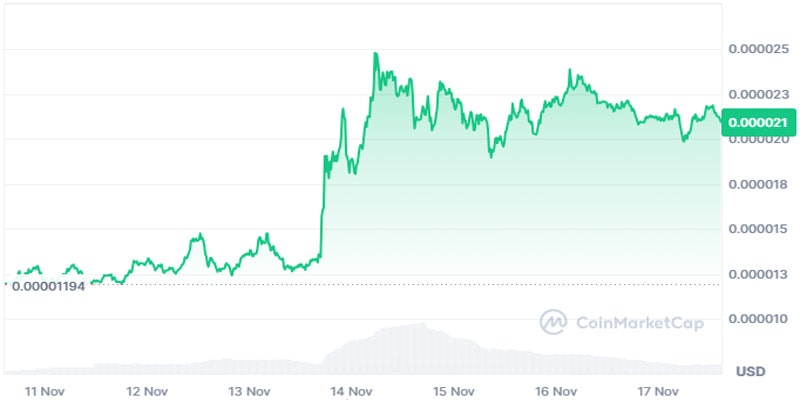Click the 0.00001194 starting price label
The width and height of the screenshot is (800, 400).
[47, 284]
